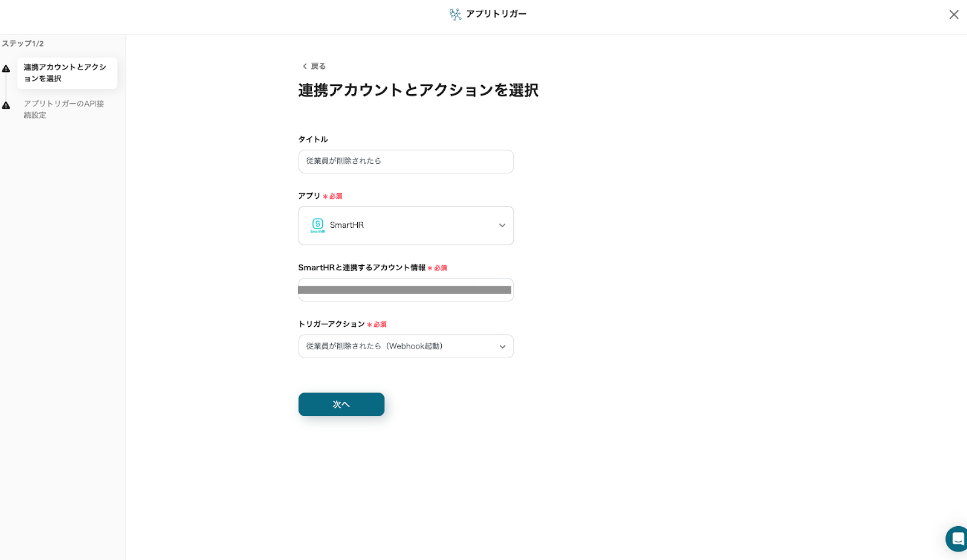Expand the アプリ dropdown chevron
Viewport: 967px width, 560px height.
pyautogui.click(x=502, y=225)
